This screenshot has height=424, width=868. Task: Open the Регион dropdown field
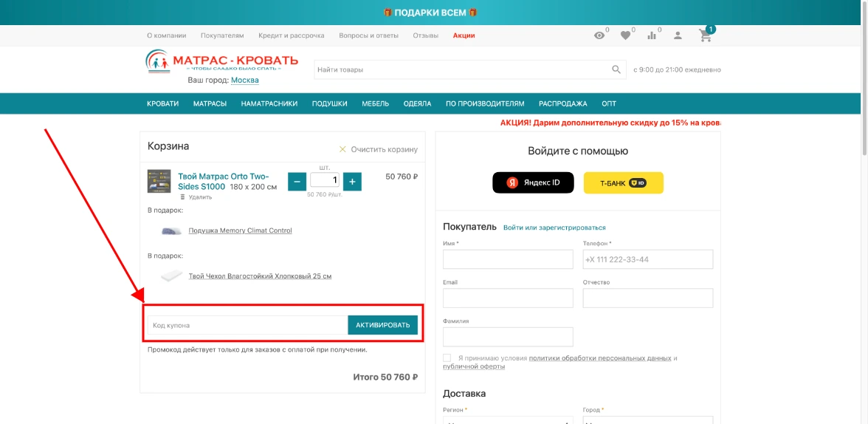[508, 420]
